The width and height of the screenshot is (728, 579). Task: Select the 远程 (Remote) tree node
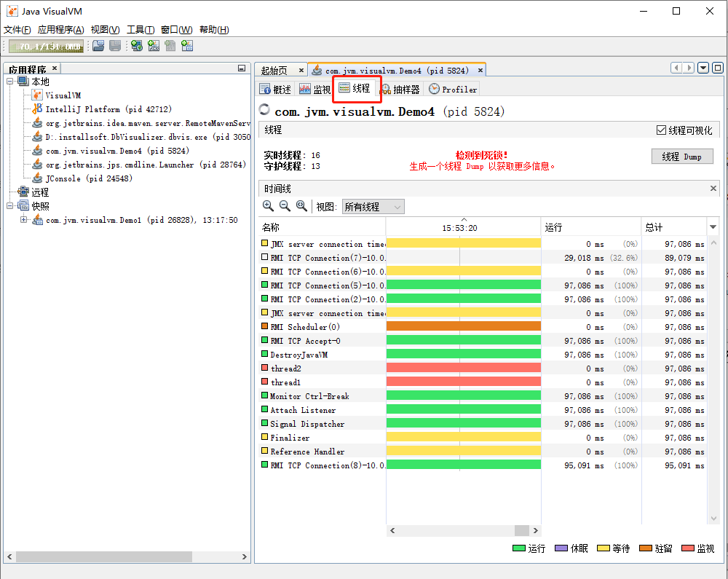point(33,192)
